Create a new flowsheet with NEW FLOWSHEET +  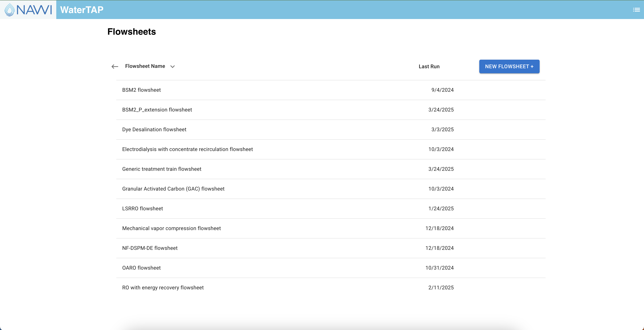[509, 67]
